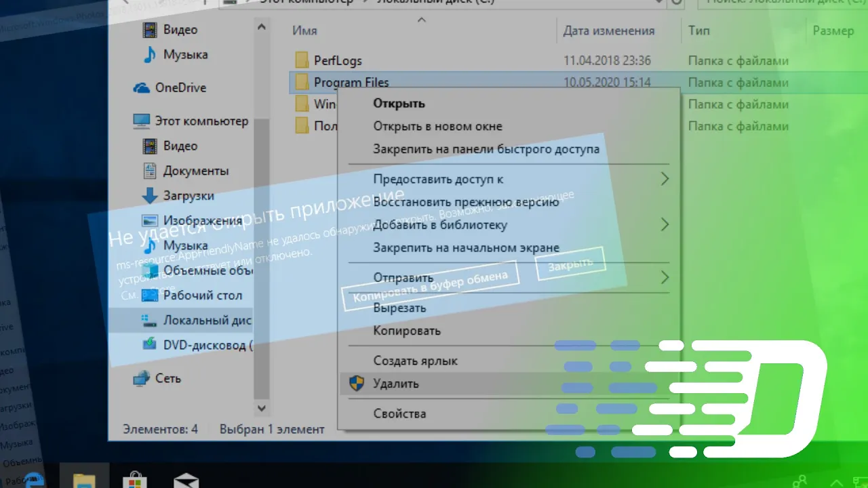Open Изображения in the sidebar
The width and height of the screenshot is (868, 488).
click(x=203, y=221)
